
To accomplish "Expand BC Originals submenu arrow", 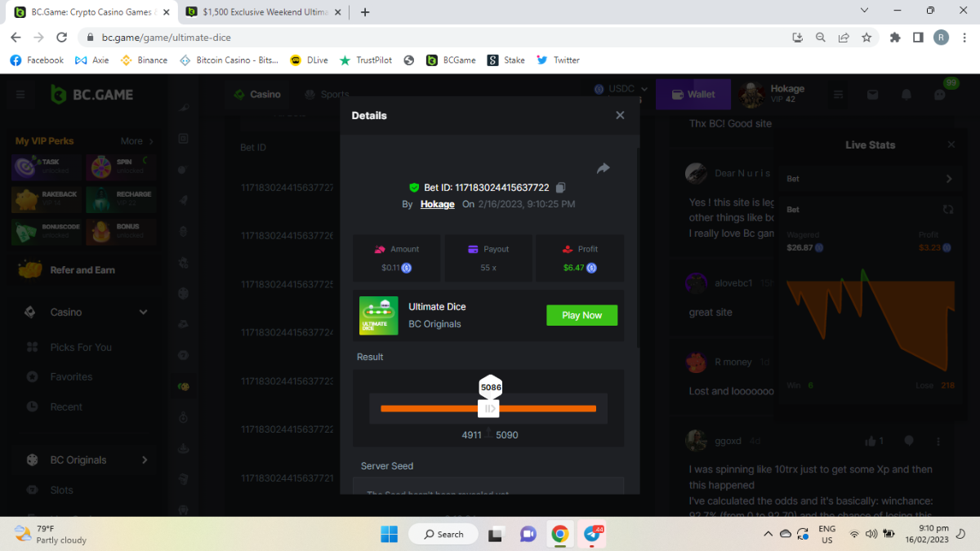I will coord(145,460).
